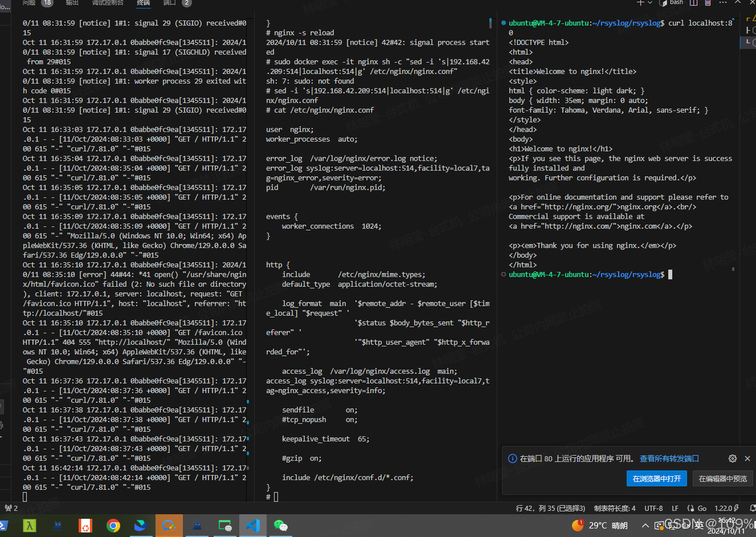Click the 行 42, 列 35 cursor position
Viewport: 756px width, 537px height.
tap(550, 508)
